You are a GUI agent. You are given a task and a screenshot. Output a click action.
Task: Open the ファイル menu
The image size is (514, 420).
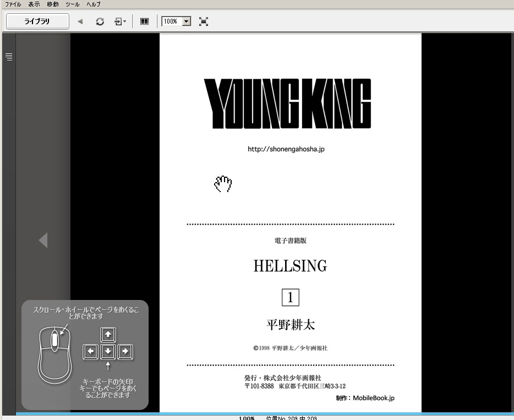13,4
